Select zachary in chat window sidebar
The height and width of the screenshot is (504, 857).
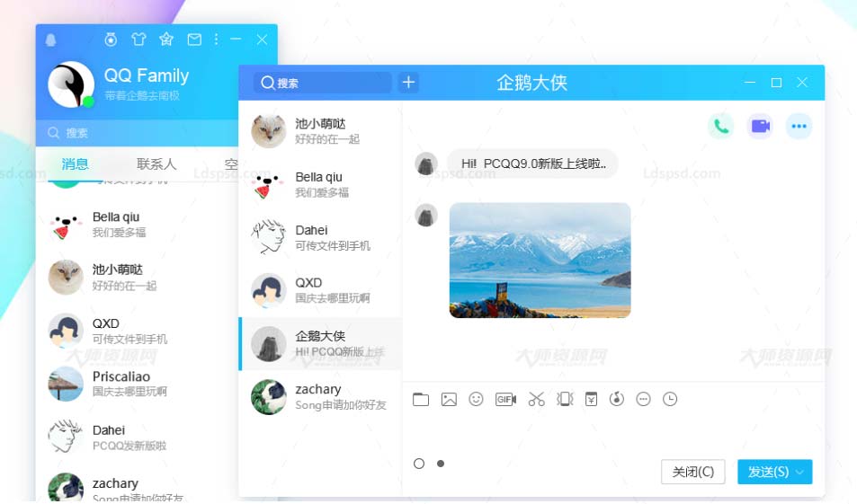click(320, 397)
